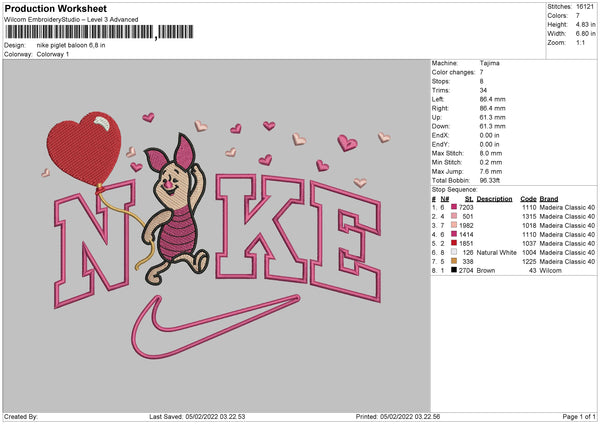600x424 pixels.
Task: Select the Stitches count 16121
Action: [x=585, y=7]
